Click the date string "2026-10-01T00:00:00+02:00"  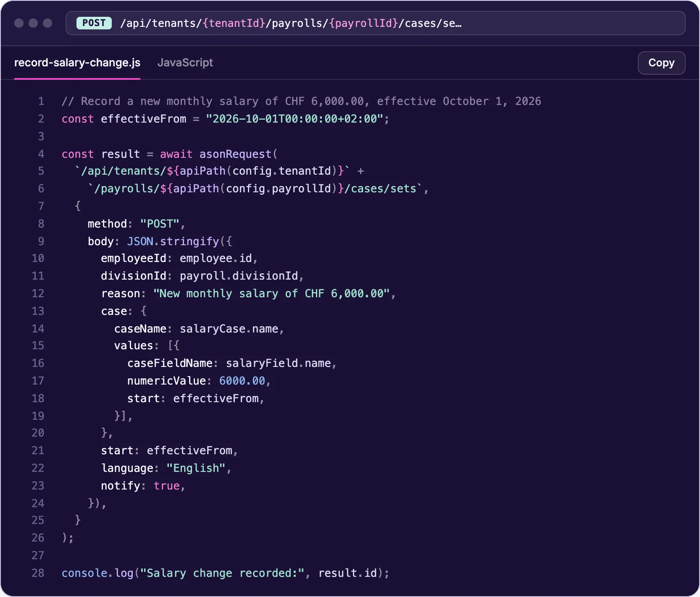coord(294,119)
